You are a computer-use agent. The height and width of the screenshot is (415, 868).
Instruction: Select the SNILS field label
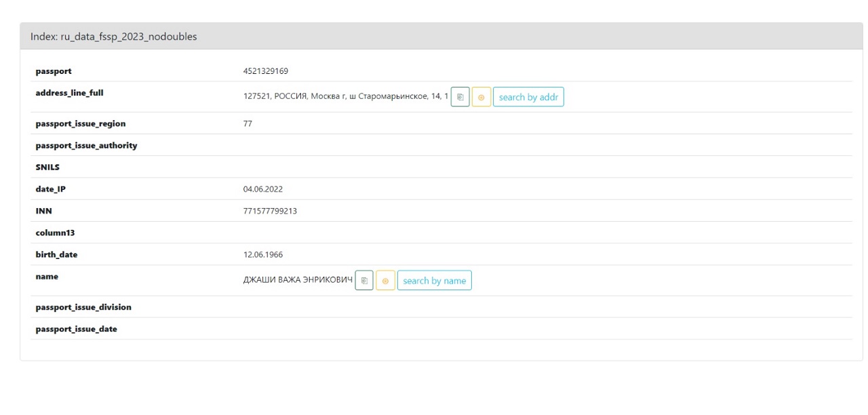coord(47,167)
